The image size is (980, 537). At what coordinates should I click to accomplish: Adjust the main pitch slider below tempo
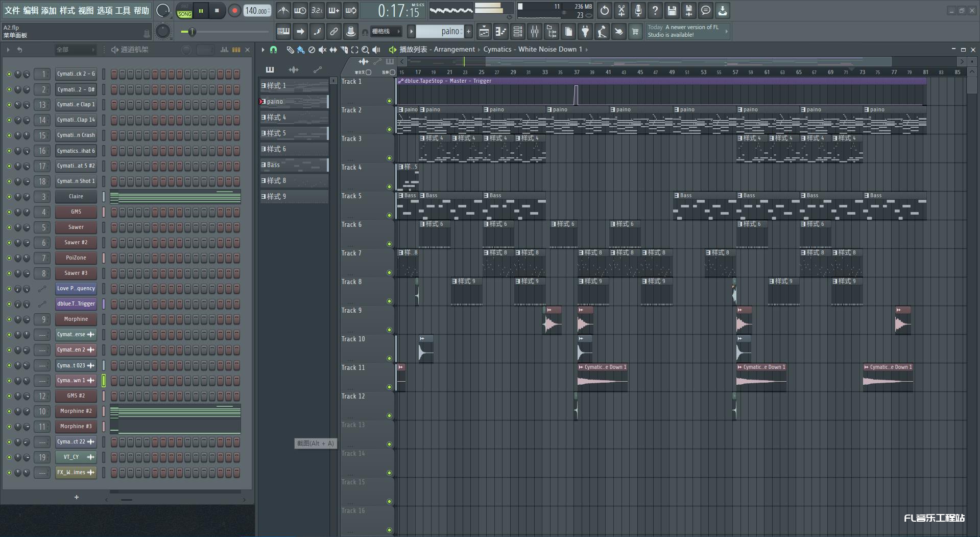coord(225,32)
